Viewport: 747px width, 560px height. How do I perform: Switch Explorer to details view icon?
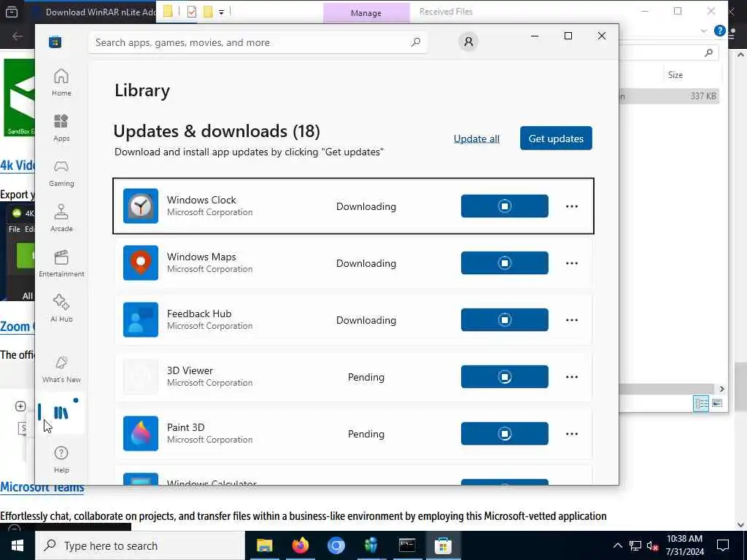point(701,403)
